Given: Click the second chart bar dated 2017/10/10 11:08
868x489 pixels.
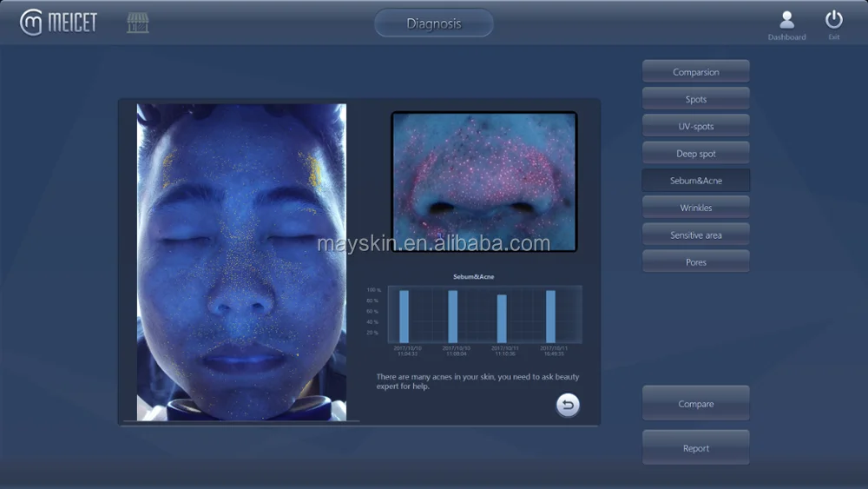Looking at the screenshot, I should coord(453,316).
